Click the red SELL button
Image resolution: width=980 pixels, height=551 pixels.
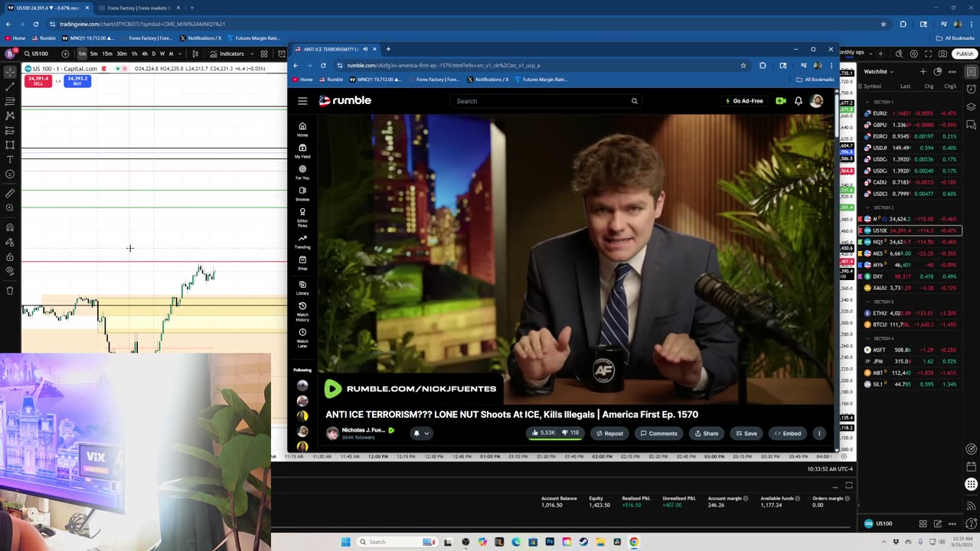pyautogui.click(x=38, y=80)
